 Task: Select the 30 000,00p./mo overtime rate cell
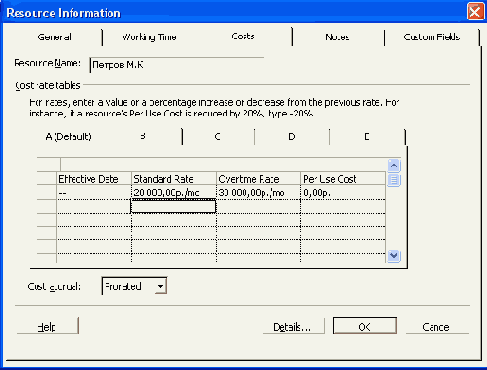[258, 192]
